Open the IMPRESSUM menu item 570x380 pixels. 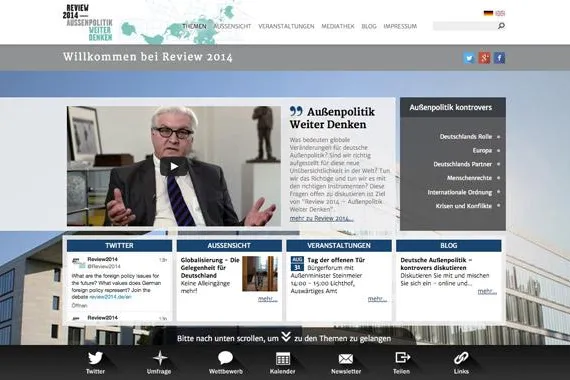[400, 26]
